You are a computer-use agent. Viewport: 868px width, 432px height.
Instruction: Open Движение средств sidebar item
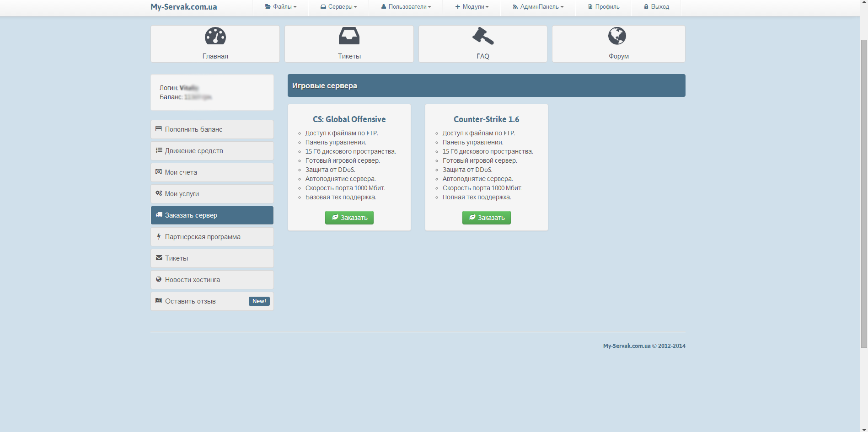[212, 151]
